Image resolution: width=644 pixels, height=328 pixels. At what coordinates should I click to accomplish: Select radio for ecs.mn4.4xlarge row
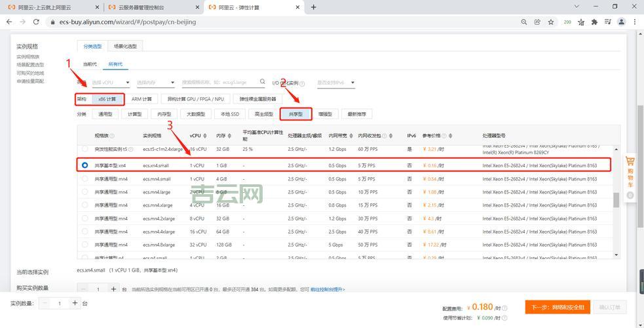(x=85, y=232)
